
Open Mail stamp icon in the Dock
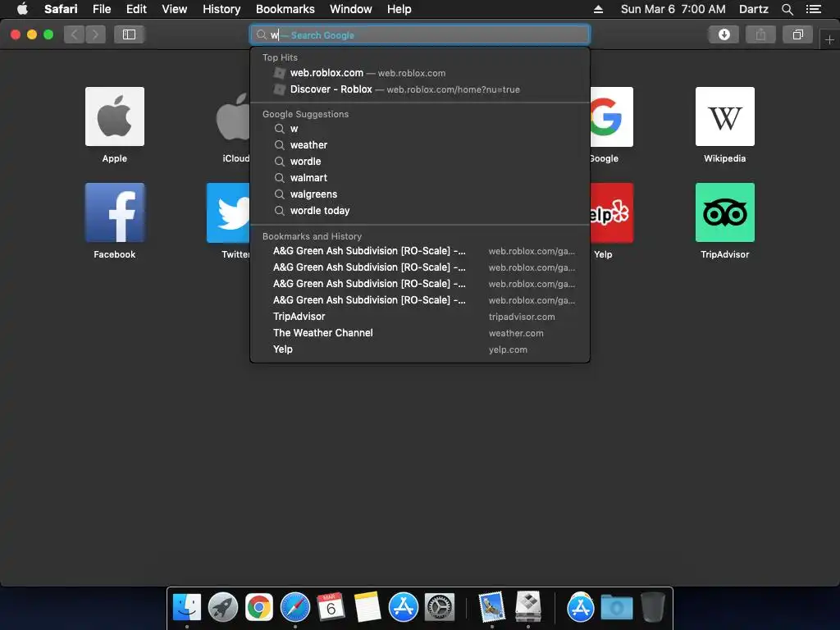coord(492,607)
